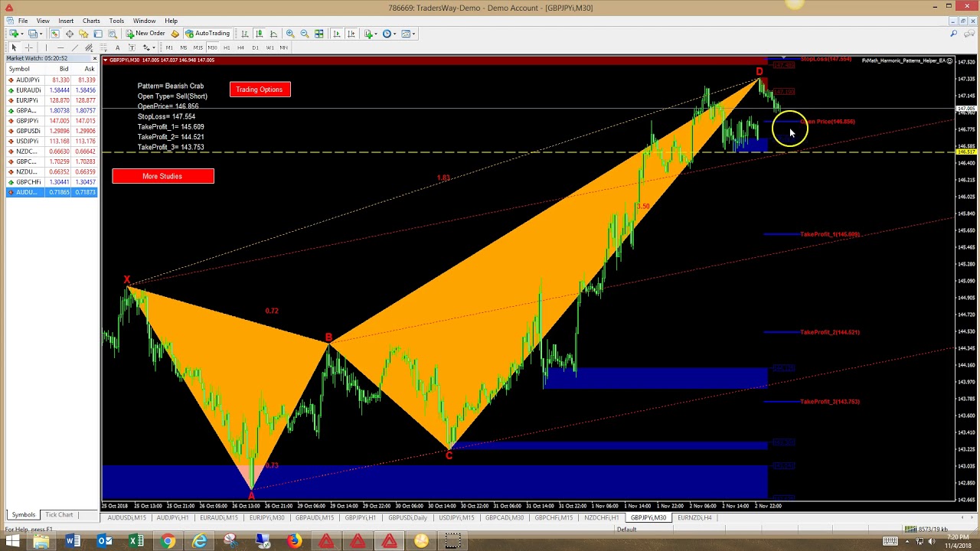Select the Fibonacci Retracement tool
The width and height of the screenshot is (980, 551).
(x=103, y=47)
